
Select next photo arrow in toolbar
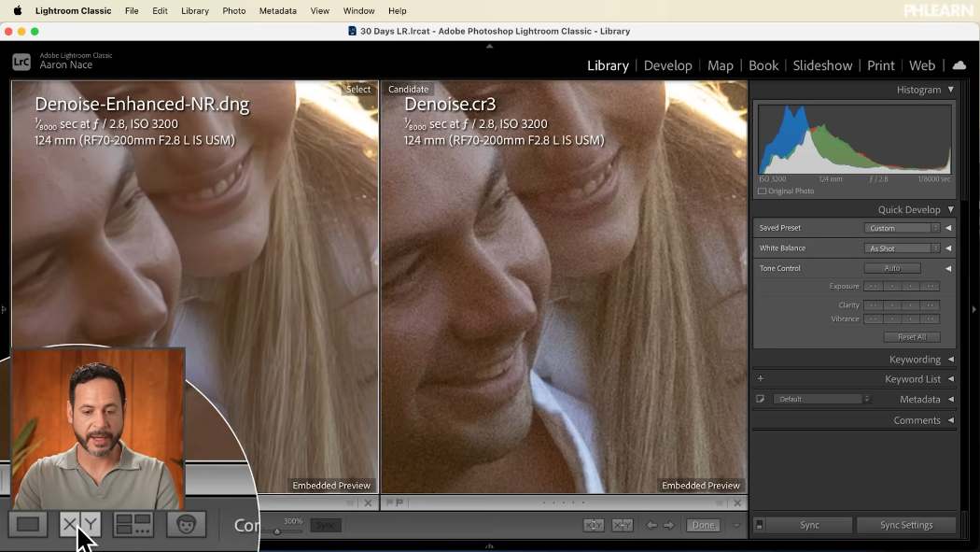[669, 525]
